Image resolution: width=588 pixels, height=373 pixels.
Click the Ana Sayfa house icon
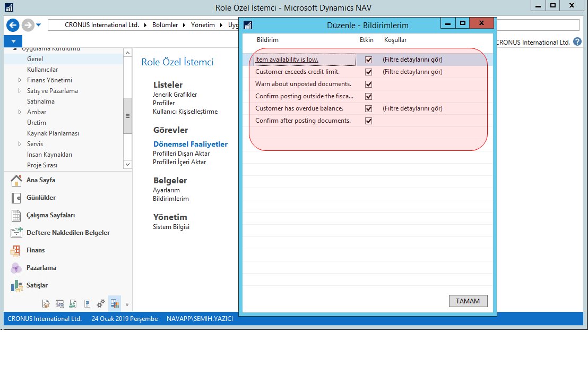click(16, 180)
